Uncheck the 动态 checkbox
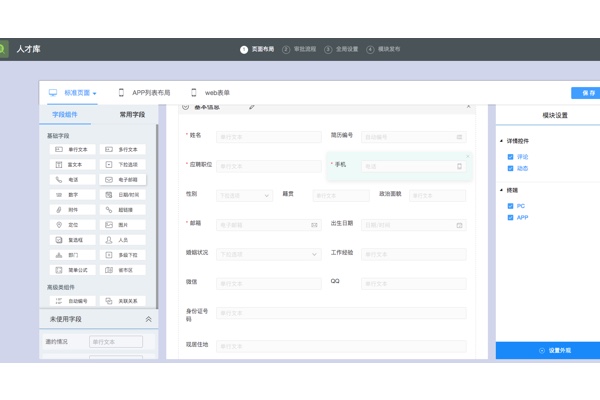The width and height of the screenshot is (600, 400). [x=511, y=168]
